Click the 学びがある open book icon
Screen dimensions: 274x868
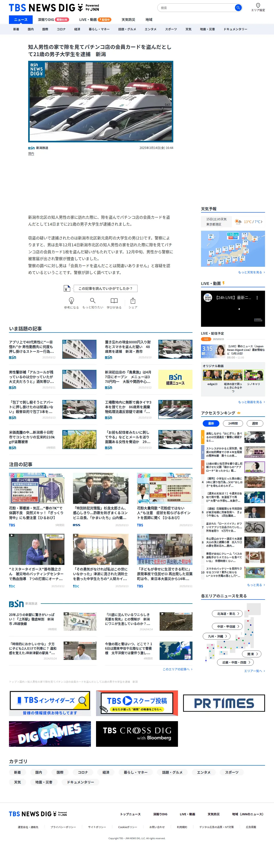point(114,300)
